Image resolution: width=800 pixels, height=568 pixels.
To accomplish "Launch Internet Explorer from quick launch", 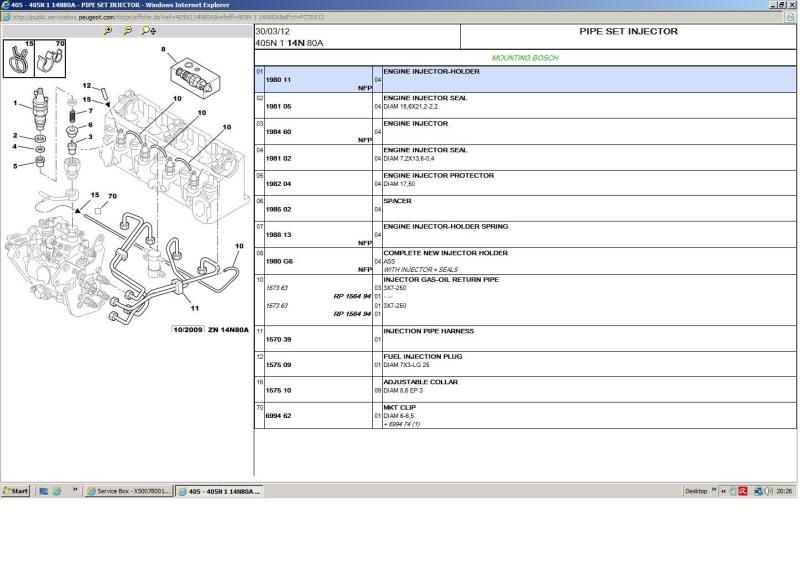I will click(57, 491).
